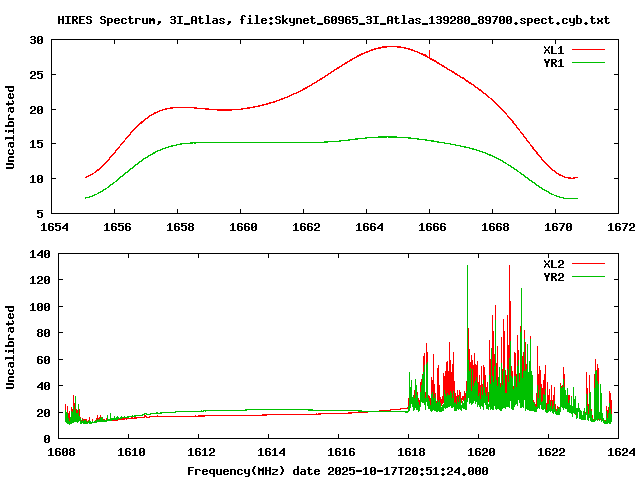This screenshot has width=640, height=480.
Task: Click the small spike on XL1 near 1666
Action: (429, 52)
